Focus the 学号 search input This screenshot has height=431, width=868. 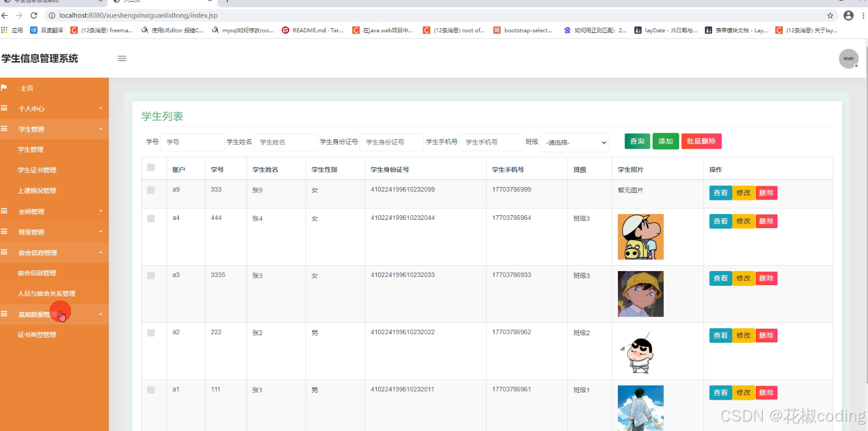coord(192,142)
